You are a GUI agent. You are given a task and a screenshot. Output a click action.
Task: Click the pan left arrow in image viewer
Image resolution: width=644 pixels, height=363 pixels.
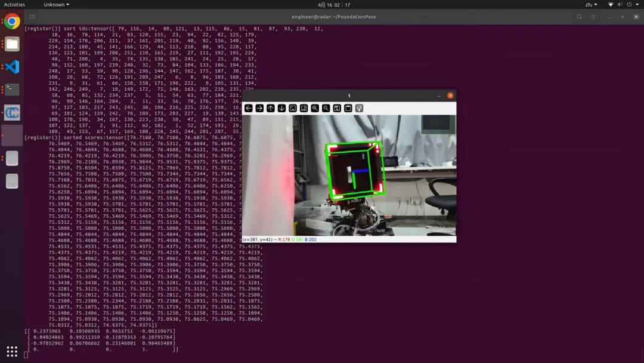(249, 108)
